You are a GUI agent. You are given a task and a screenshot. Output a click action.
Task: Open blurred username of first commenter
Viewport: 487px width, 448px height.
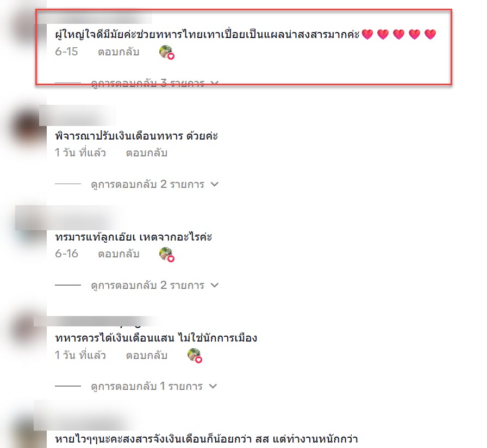click(x=93, y=17)
